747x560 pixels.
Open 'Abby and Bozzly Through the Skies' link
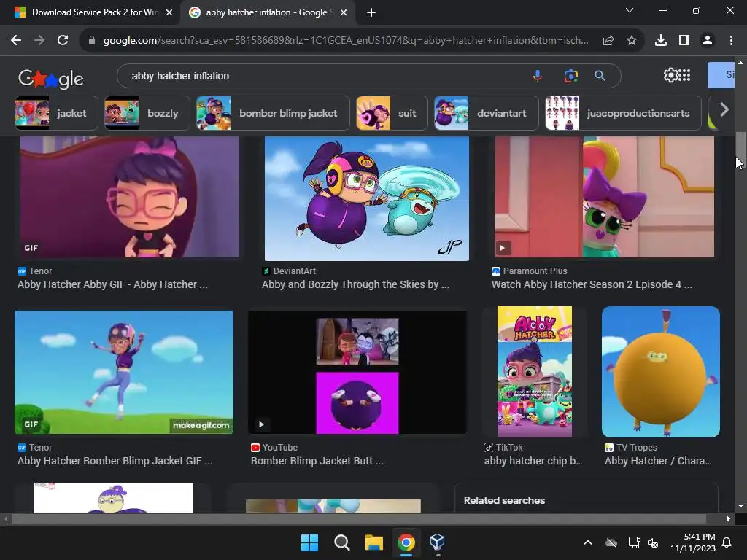355,285
